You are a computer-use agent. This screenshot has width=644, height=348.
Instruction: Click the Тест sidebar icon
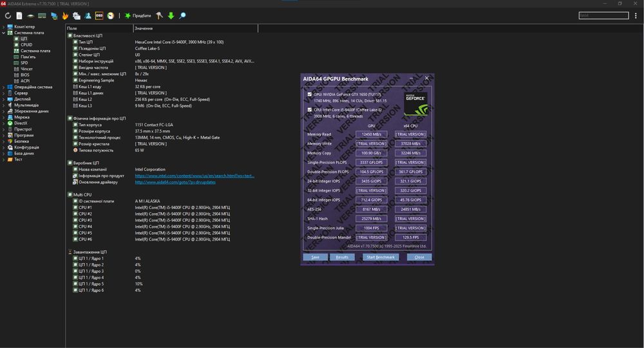10,160
